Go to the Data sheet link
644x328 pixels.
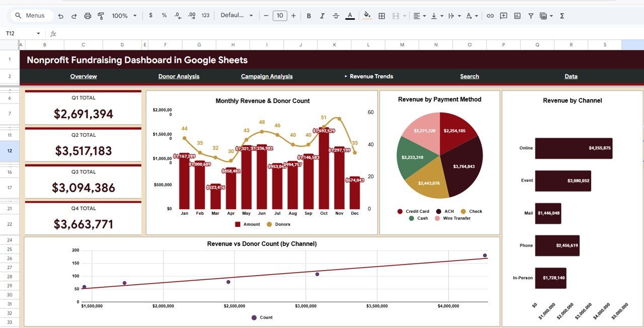click(571, 76)
